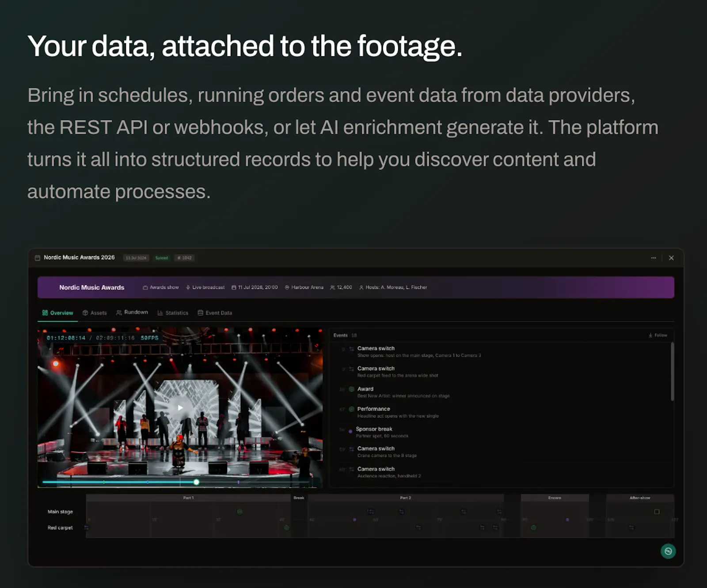The width and height of the screenshot is (707, 588).
Task: Select the Award event row
Action: [502, 392]
